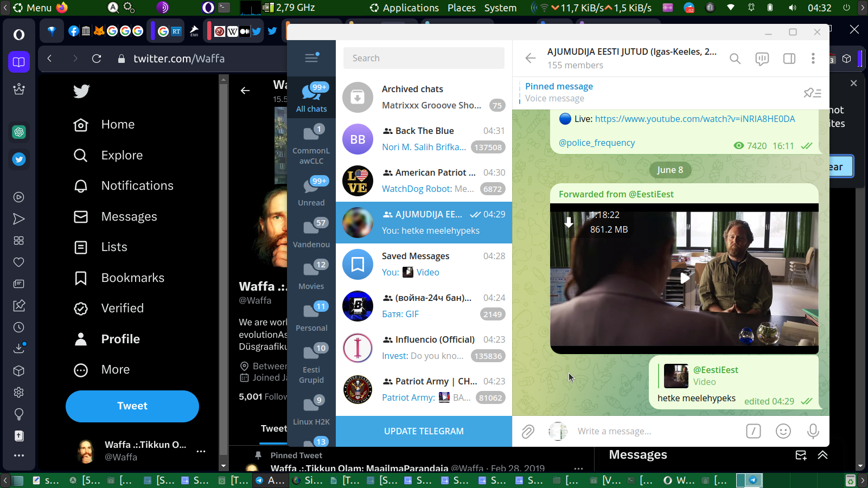868x488 pixels.
Task: Show the pinned messages list
Action: [x=812, y=93]
